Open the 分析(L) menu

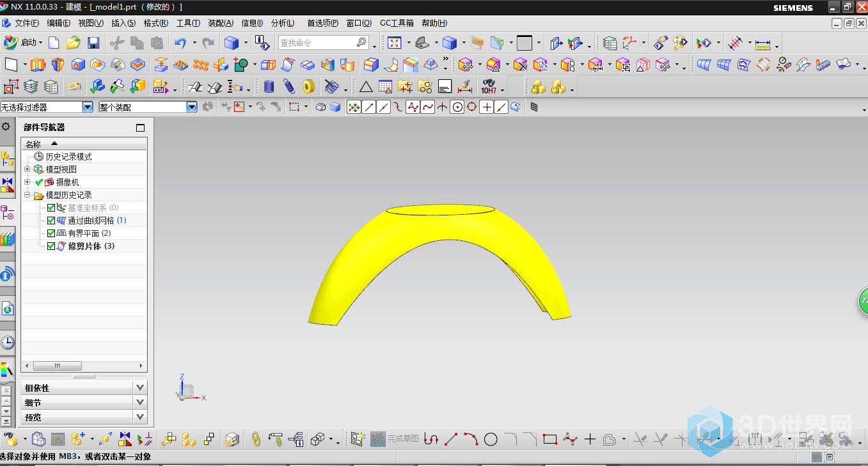tap(283, 23)
